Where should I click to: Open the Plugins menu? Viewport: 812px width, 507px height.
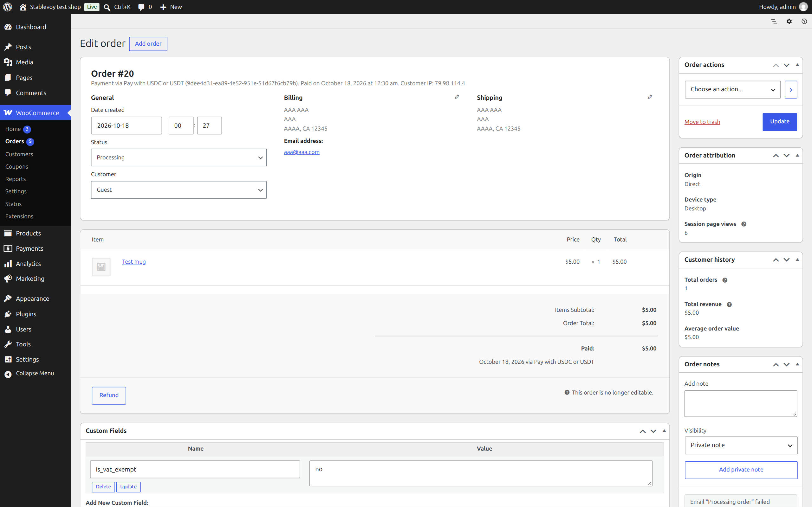click(x=36, y=314)
